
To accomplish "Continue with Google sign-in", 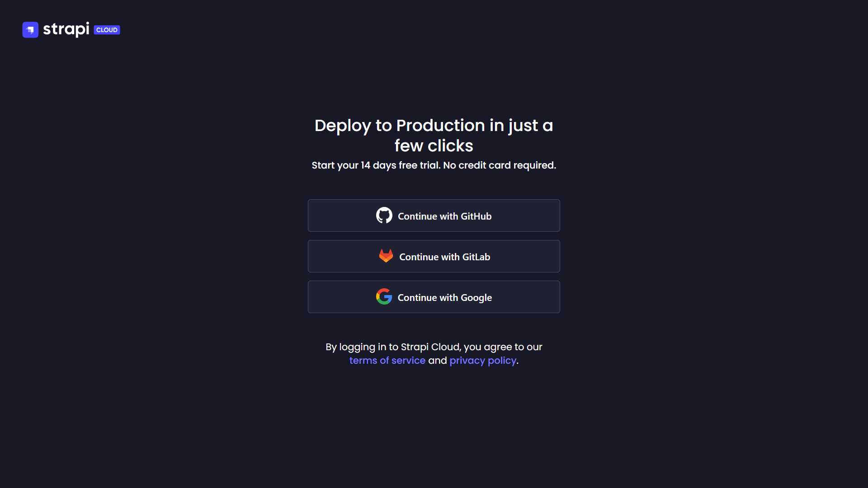I will [434, 297].
